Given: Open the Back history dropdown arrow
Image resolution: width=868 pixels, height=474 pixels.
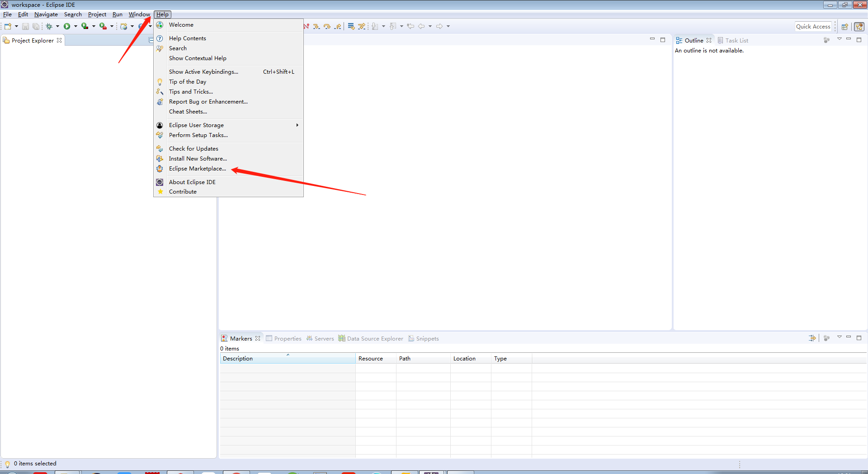Looking at the screenshot, I should pos(430,26).
